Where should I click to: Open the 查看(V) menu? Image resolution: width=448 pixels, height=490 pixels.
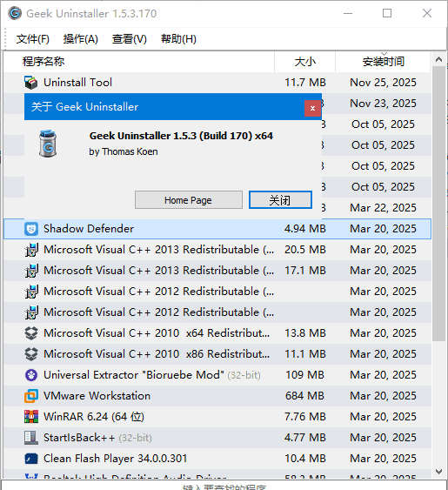tap(130, 39)
